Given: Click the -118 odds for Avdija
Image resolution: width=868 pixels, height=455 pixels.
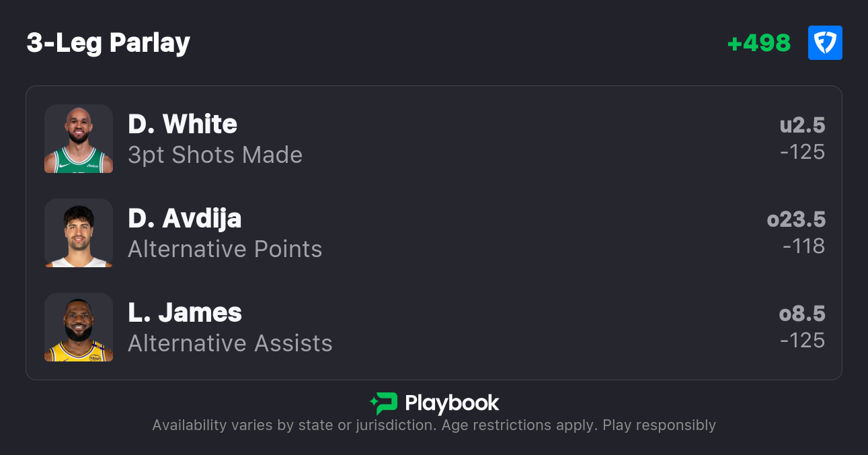Looking at the screenshot, I should click(x=803, y=246).
